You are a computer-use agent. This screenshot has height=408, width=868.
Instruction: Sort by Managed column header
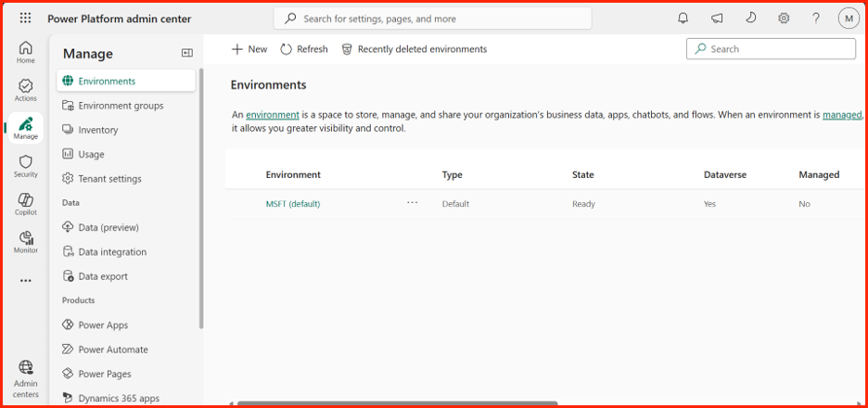[x=819, y=174]
